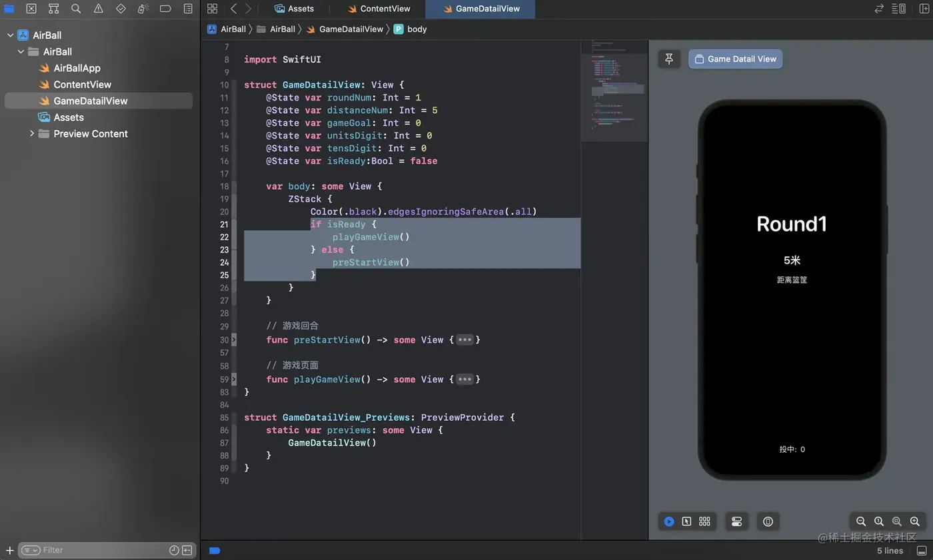The height and width of the screenshot is (560, 933).
Task: Switch to the GameDatailView editor tab
Action: (x=480, y=9)
